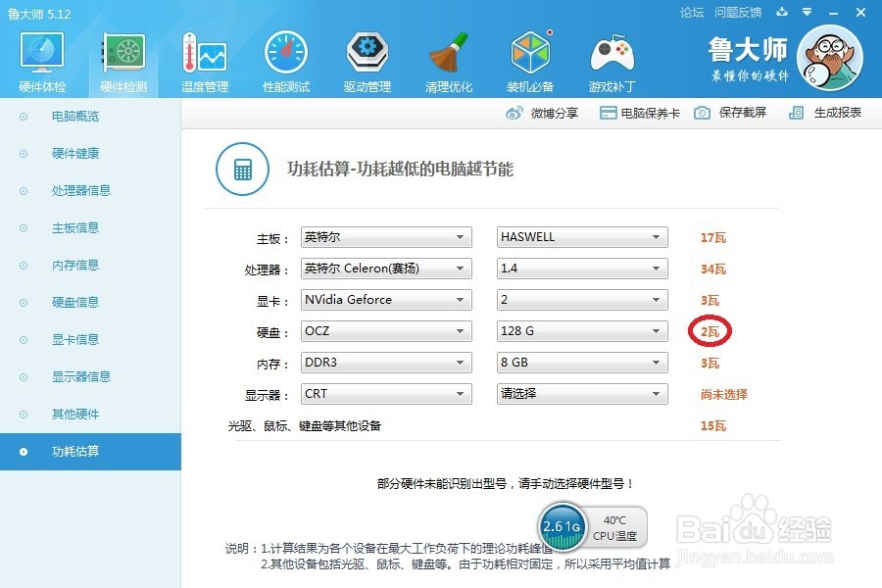
Task: Expand the 内存 type dropdown showing DDR3
Action: tap(386, 363)
